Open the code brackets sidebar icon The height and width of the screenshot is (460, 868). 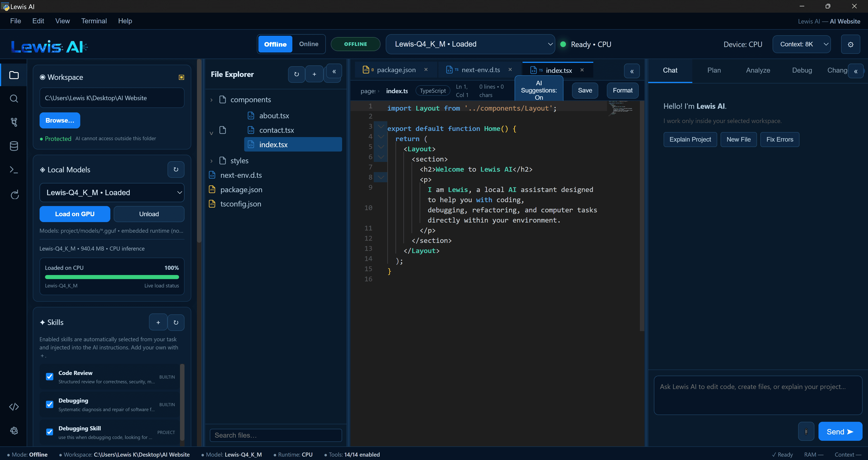click(x=14, y=407)
